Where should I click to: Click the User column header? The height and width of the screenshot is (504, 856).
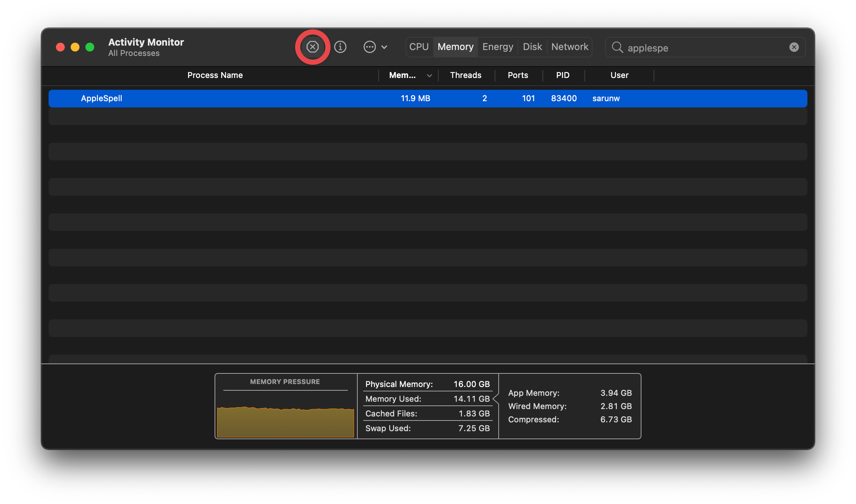(x=619, y=75)
